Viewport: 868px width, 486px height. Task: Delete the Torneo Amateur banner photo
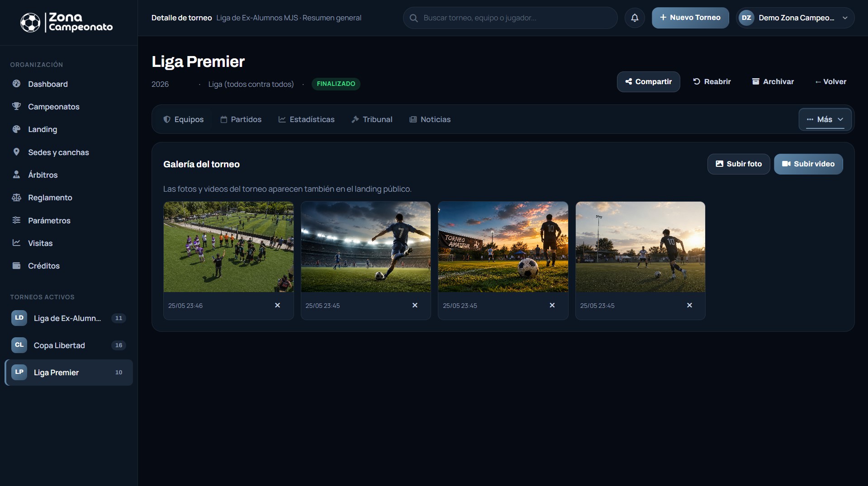click(x=552, y=306)
